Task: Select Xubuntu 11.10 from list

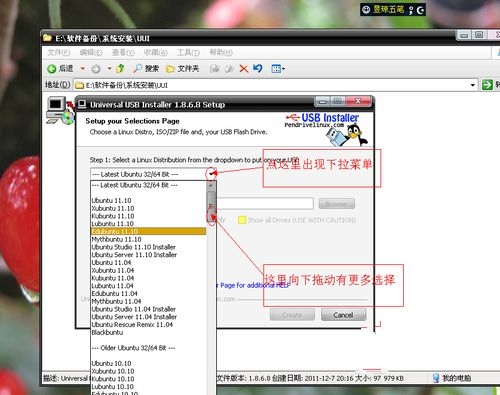Action: 148,208
